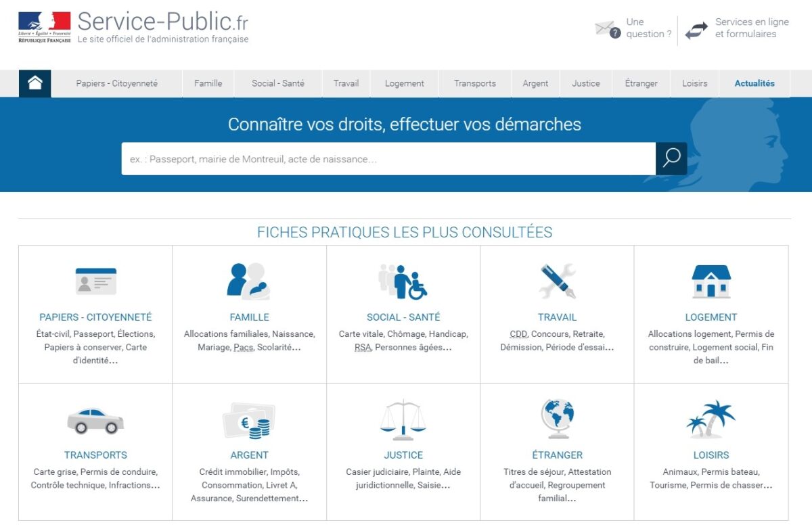Click the PAPIERS - CITOYENNETÉ card heading
This screenshot has width=812, height=529.
95,317
